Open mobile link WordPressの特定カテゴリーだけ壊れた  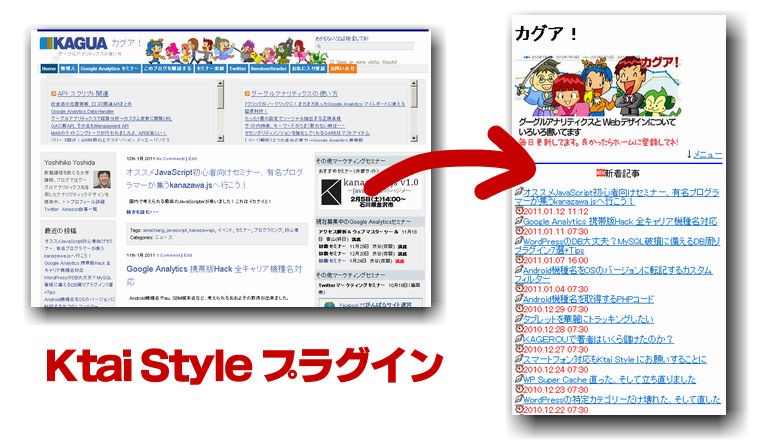pyautogui.click(x=622, y=399)
